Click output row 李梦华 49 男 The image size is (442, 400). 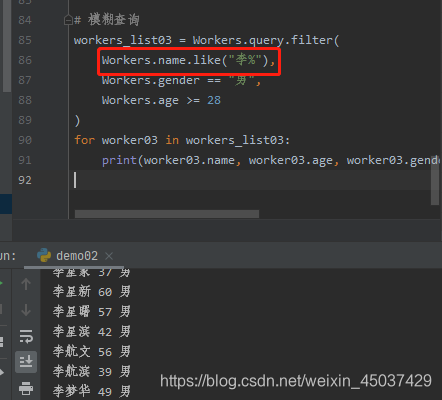click(x=92, y=391)
